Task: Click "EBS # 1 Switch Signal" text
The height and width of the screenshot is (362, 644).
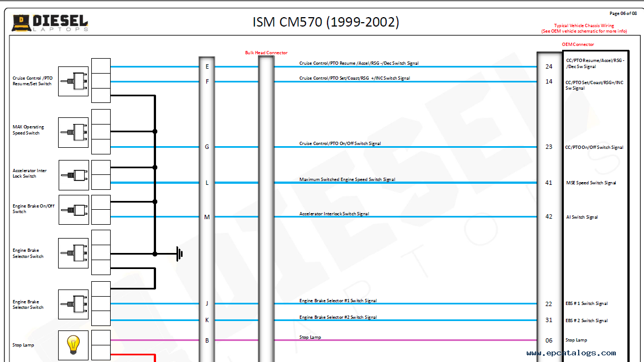Action: click(x=586, y=304)
